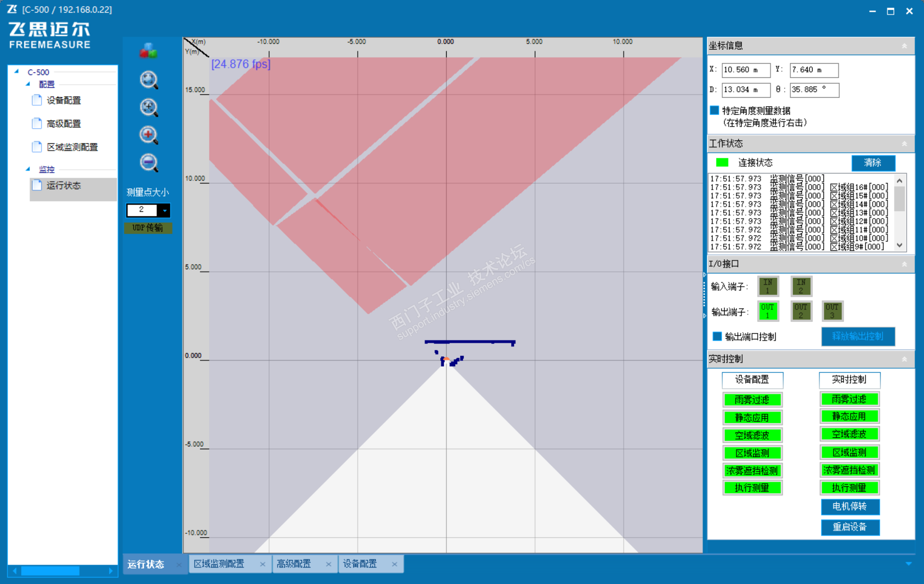Click the OUT 1 output terminal indicator
The image size is (924, 584).
767,311
